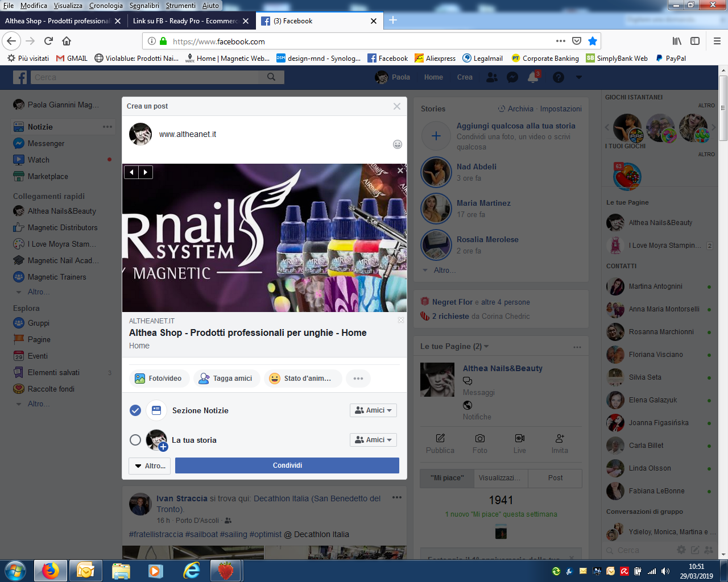Open Messenger icon in Facebook top bar
728x582 pixels.
pos(512,77)
